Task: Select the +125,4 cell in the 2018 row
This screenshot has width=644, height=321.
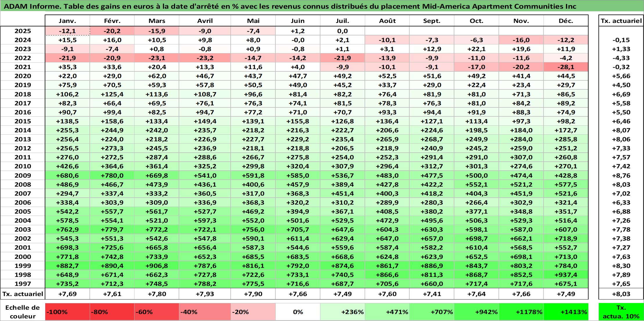Action: pos(112,94)
